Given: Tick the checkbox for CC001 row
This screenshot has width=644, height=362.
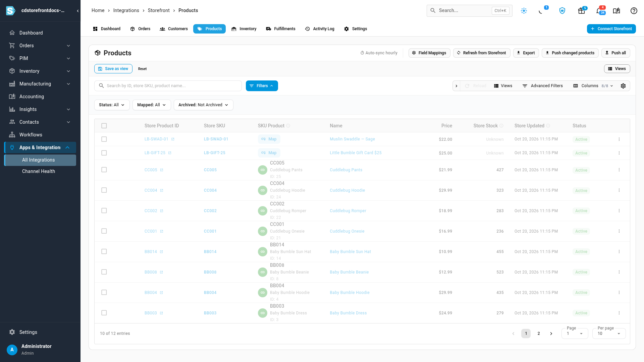Looking at the screenshot, I should pos(104,231).
